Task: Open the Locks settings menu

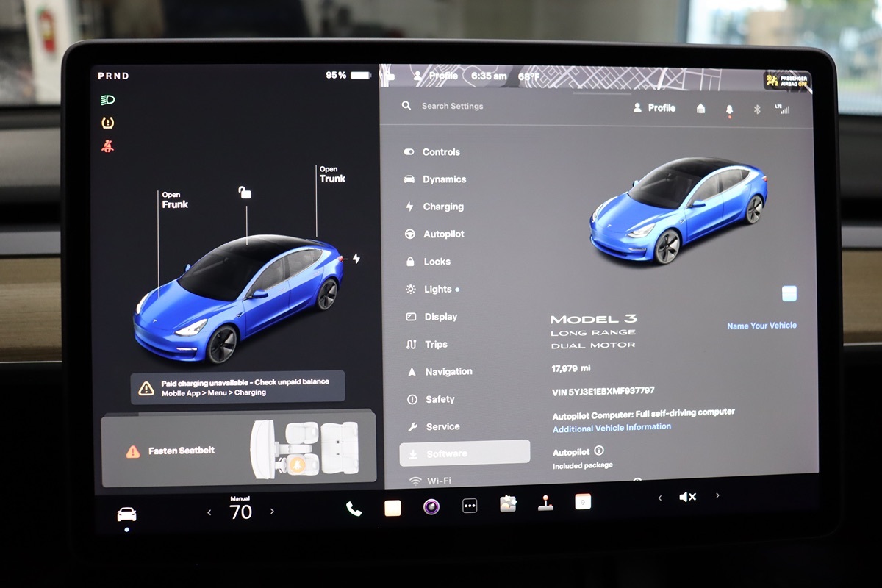Action: coord(428,262)
